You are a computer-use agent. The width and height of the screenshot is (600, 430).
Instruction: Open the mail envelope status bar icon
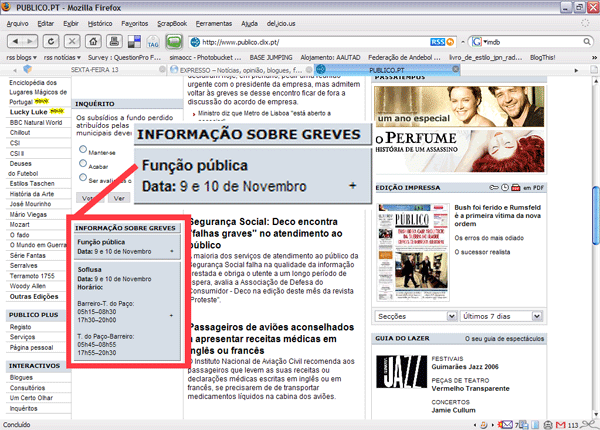[x=507, y=425]
